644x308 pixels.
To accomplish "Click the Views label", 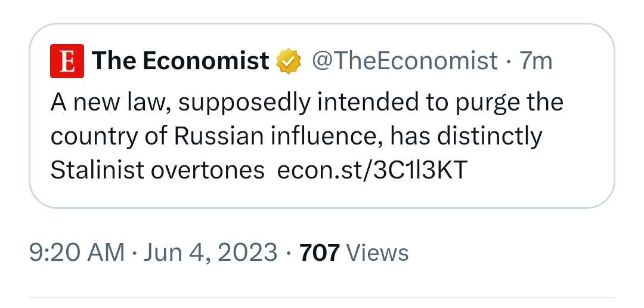I will tap(377, 252).
